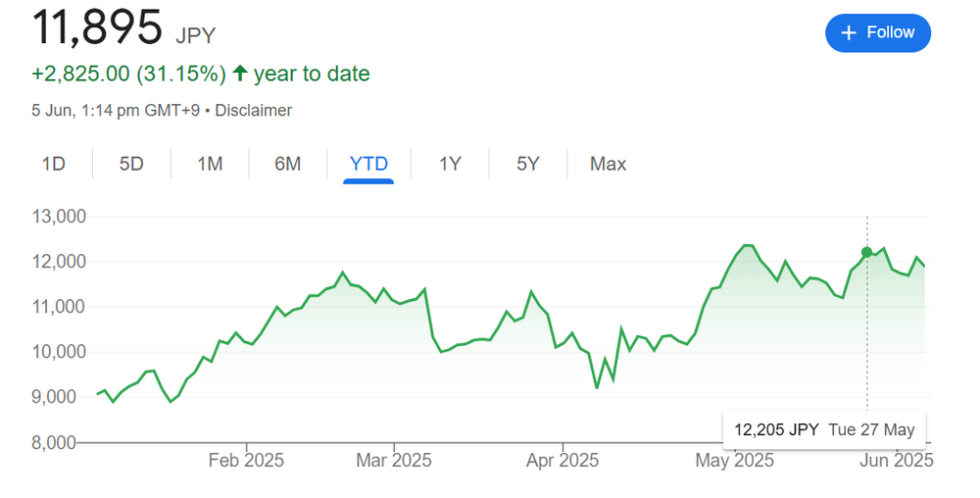Click the 12,205 JPY tooltip box
Image resolution: width=980 pixels, height=498 pixels.
click(x=823, y=429)
